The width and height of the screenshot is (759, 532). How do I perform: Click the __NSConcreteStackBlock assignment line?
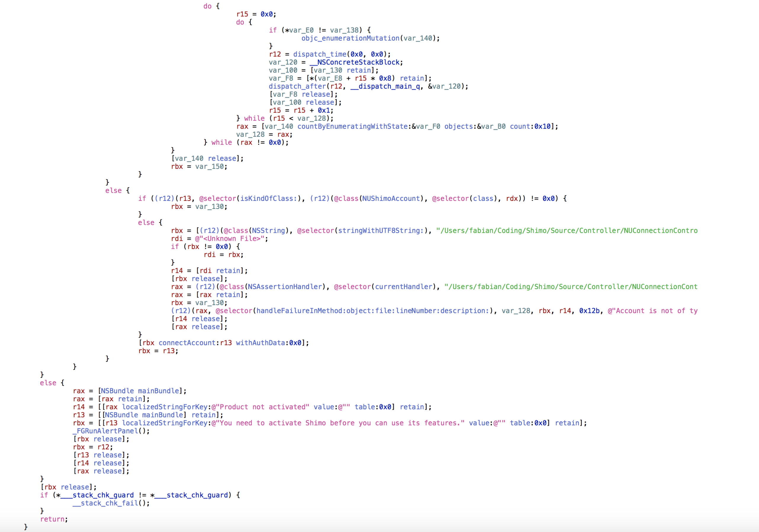coord(335,62)
